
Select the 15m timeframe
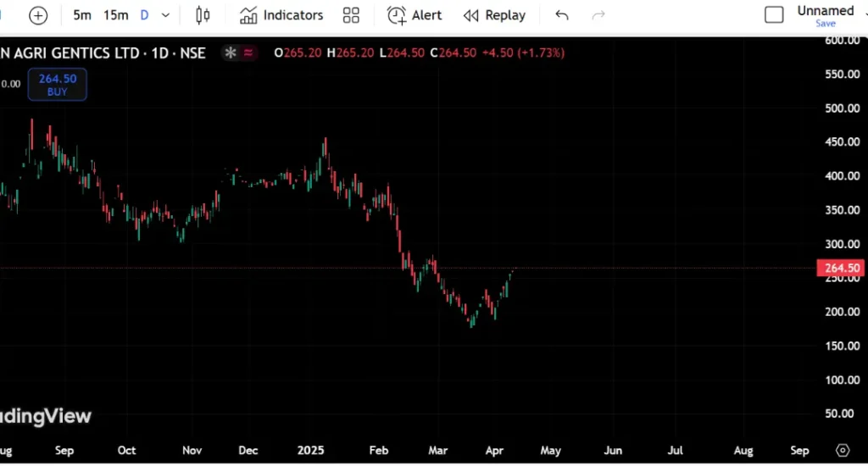115,15
